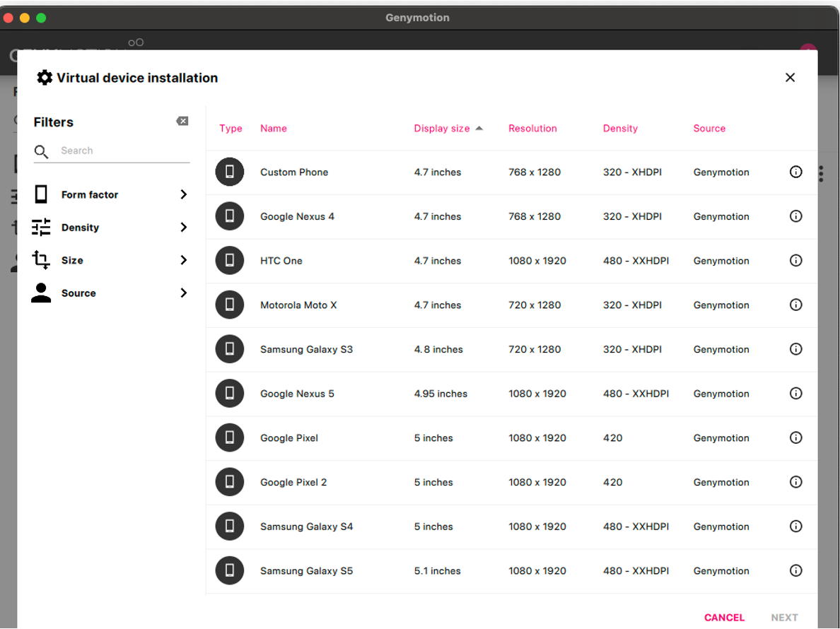Click the Size crop icon
This screenshot has width=840, height=629.
[41, 259]
